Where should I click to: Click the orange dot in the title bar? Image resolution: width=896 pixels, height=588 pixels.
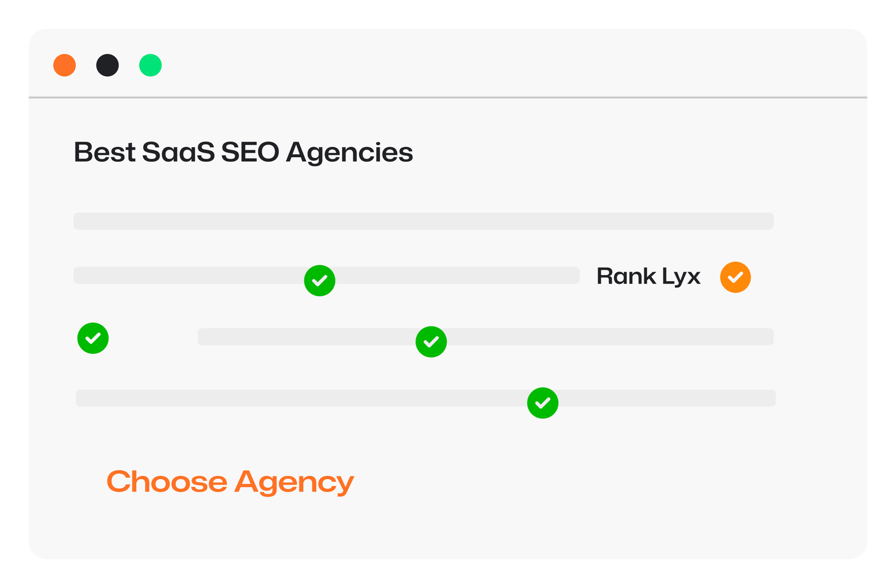click(64, 66)
